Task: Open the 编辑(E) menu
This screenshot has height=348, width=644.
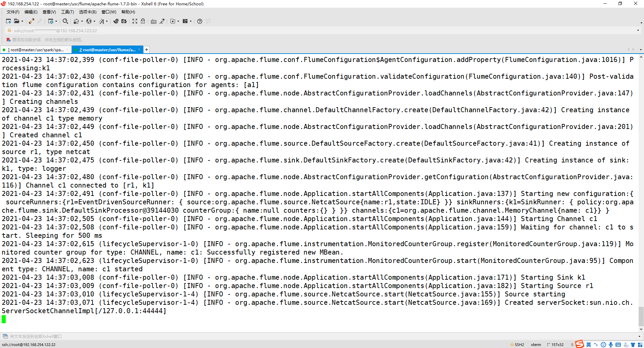Action: pyautogui.click(x=31, y=12)
